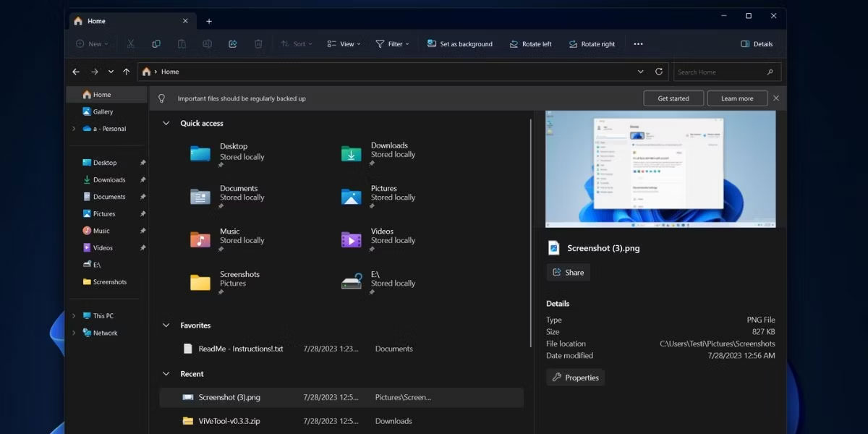Expand the Network tree node
The width and height of the screenshot is (868, 434).
[x=73, y=333]
